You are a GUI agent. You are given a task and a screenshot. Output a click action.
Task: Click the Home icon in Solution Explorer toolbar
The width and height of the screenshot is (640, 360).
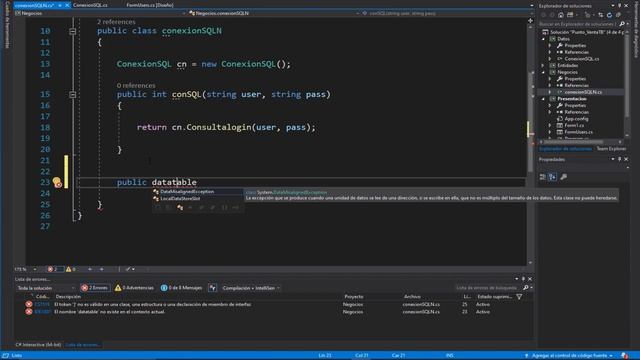click(x=561, y=15)
